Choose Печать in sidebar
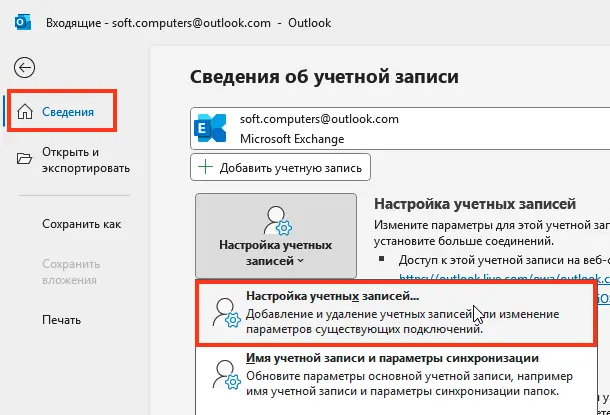Image resolution: width=610 pixels, height=415 pixels. pos(61,320)
